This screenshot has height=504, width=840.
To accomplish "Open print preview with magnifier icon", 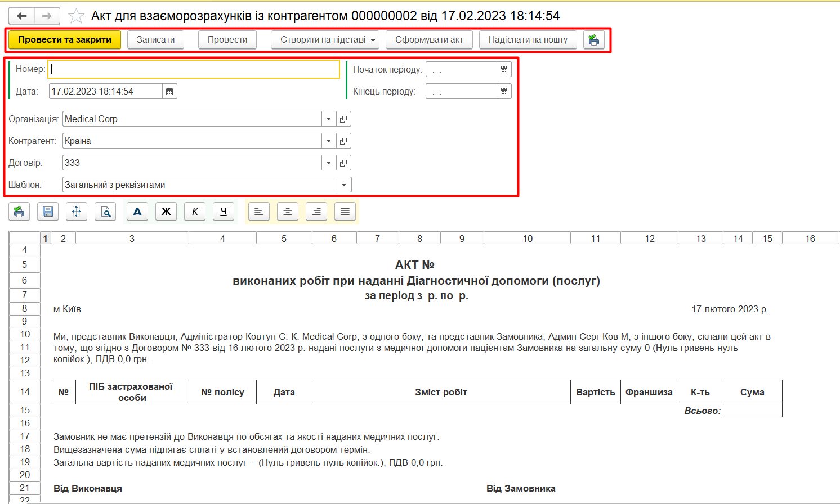I will (105, 211).
